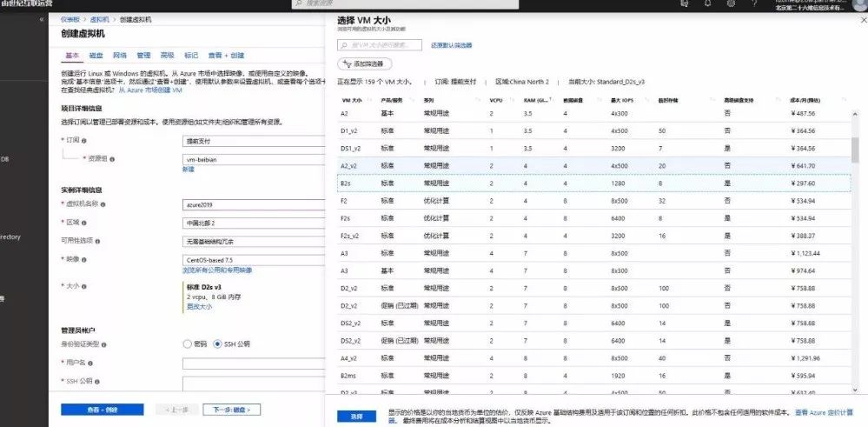
Task: Sort by the VM 大小 column arrows
Action: (368, 100)
